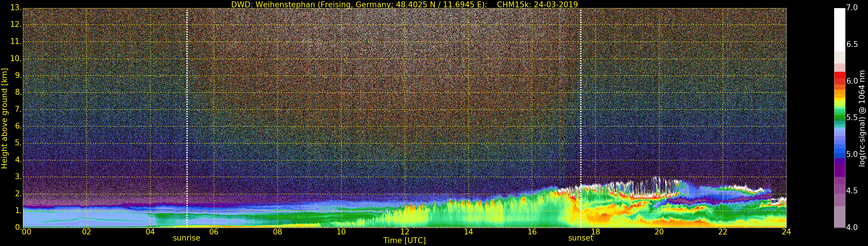Click the '10' tick on the time axis
The width and height of the screenshot is (868, 246).
[x=341, y=232]
